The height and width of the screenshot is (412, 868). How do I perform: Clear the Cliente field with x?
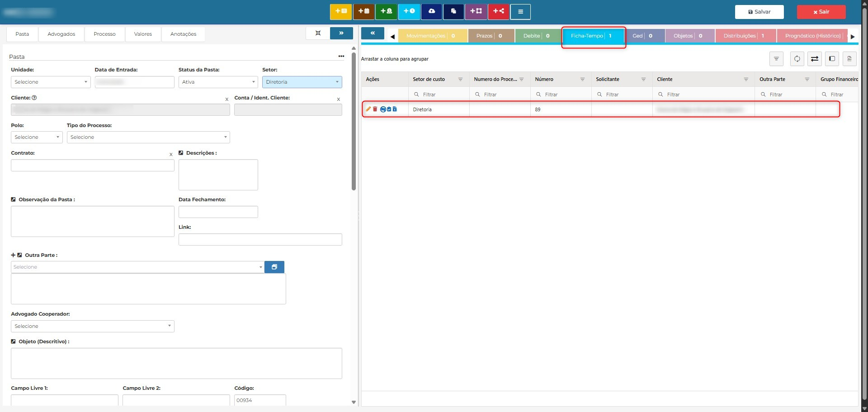click(226, 99)
